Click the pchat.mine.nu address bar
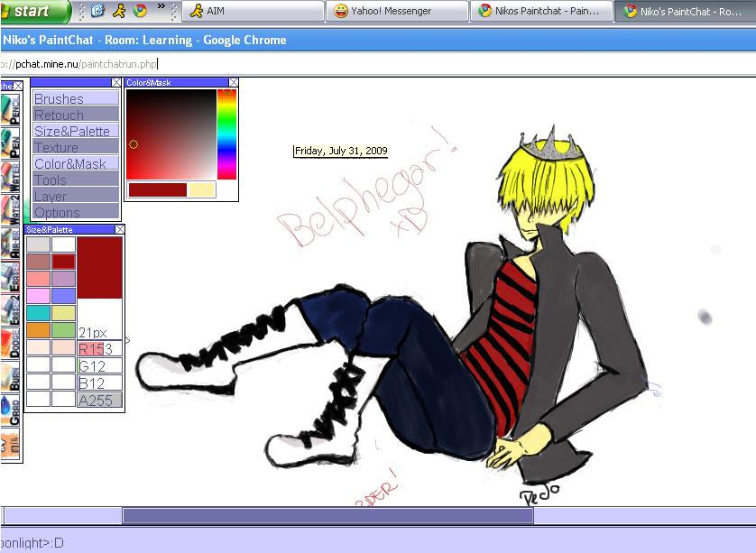 coord(378,64)
